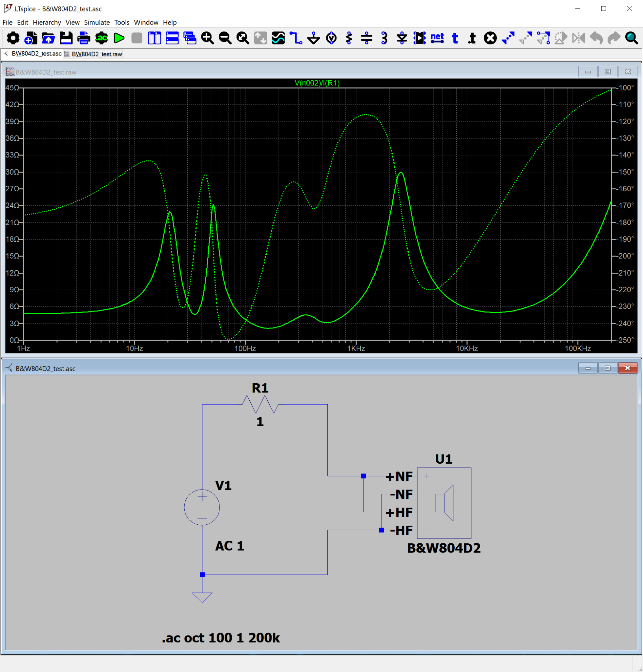Open the component library chip icon
This screenshot has width=643, height=672.
pyautogui.click(x=420, y=38)
